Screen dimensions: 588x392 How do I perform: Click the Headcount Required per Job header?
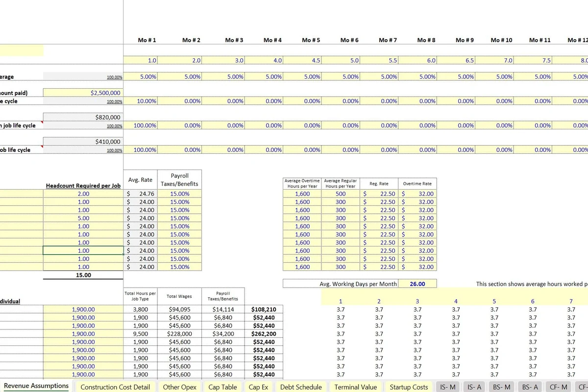coord(83,186)
